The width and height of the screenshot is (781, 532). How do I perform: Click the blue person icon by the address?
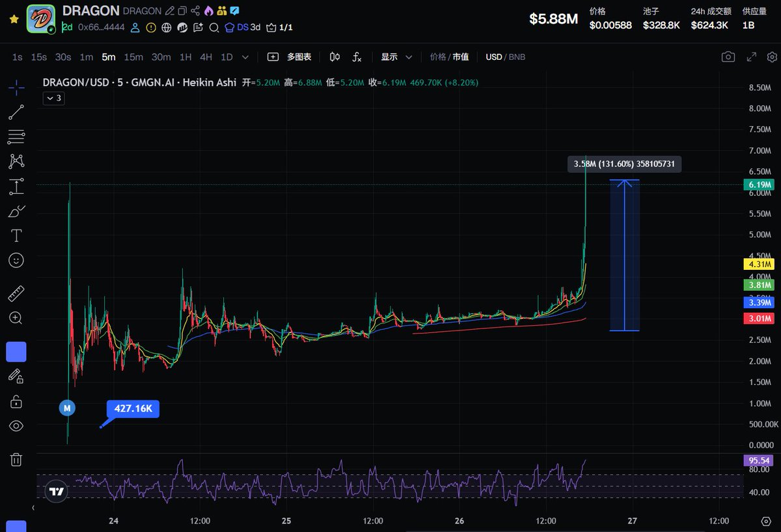pos(135,27)
